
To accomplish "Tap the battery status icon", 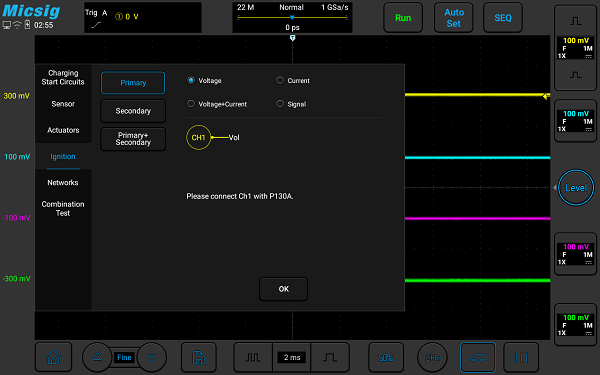I will tap(27, 25).
